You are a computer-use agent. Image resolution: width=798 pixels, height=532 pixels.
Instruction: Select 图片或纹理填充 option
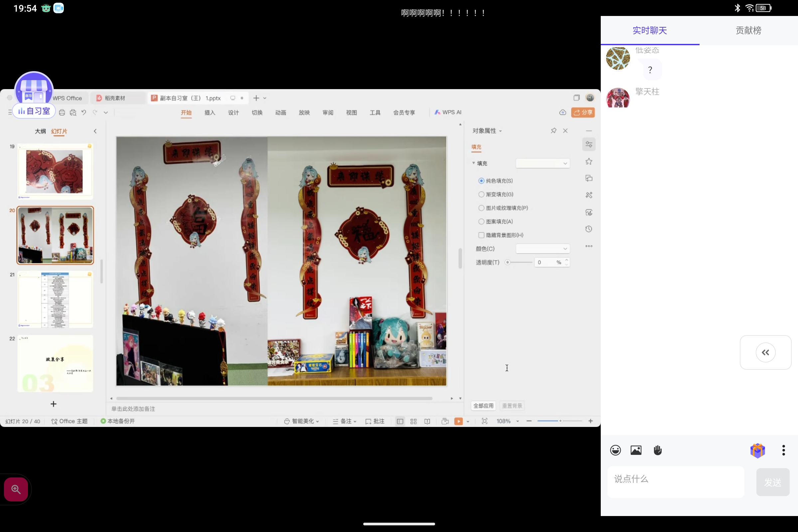(x=503, y=208)
